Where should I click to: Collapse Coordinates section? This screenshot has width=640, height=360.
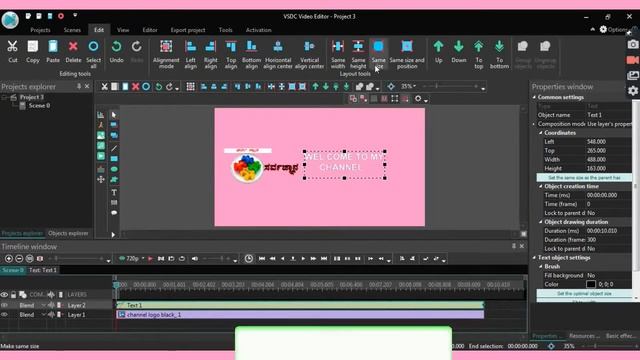541,133
